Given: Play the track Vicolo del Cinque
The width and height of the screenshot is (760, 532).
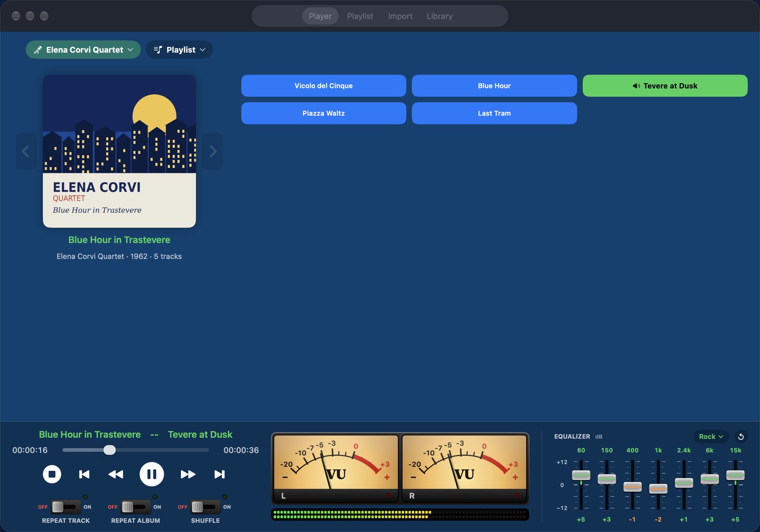Looking at the screenshot, I should 323,86.
